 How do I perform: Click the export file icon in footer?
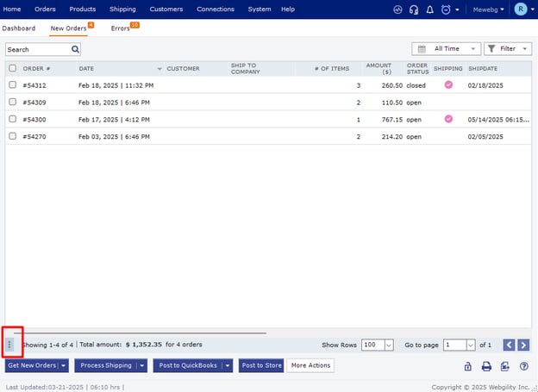point(505,366)
